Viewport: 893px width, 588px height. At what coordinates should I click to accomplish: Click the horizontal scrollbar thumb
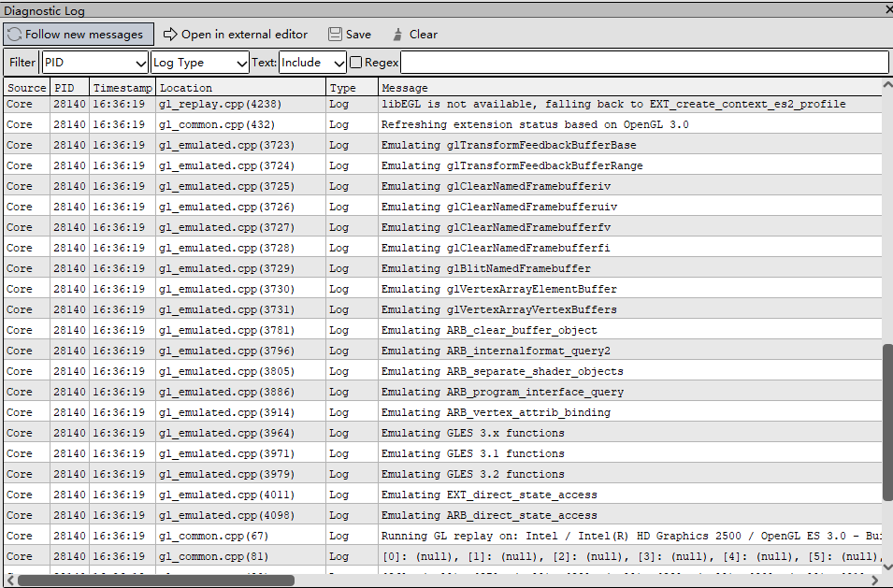156,581
